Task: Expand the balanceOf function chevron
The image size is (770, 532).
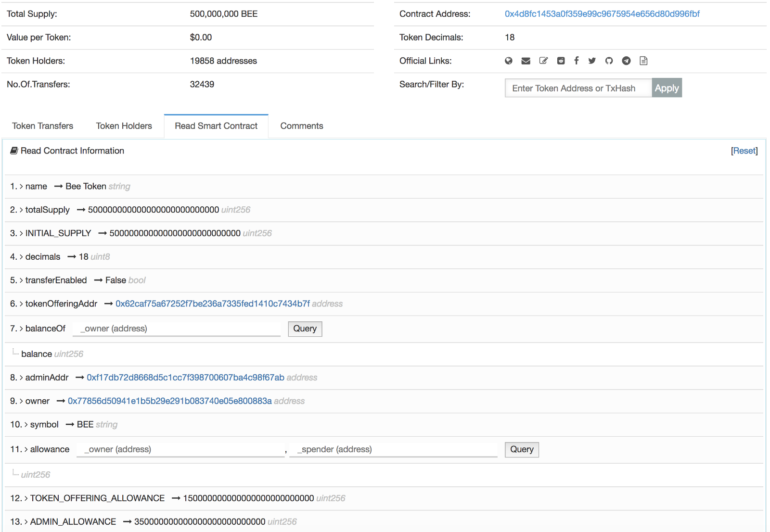Action: click(x=21, y=329)
